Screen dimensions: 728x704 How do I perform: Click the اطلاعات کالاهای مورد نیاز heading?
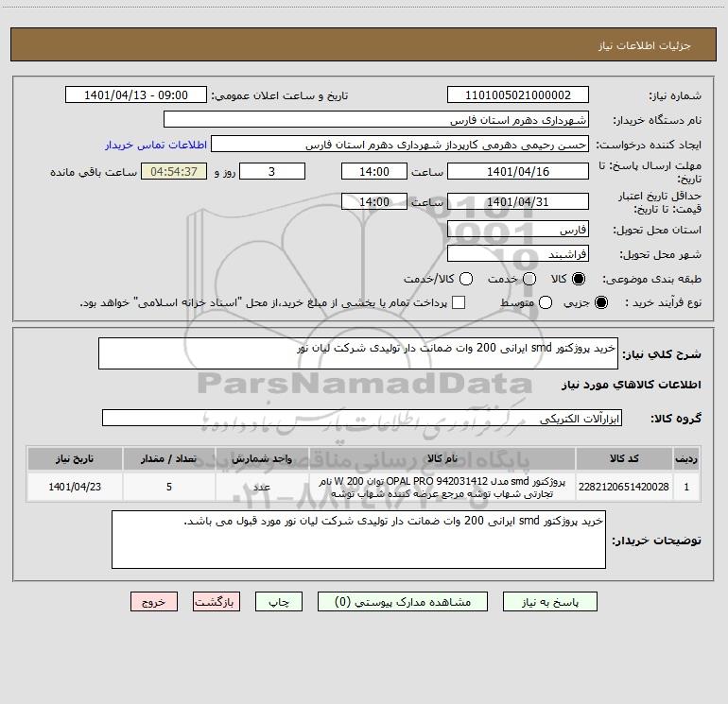(632, 385)
